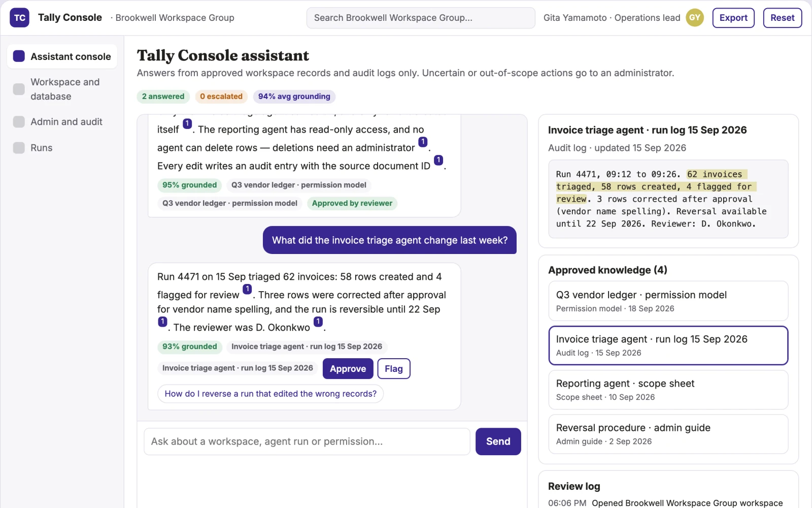Select Invoice triage agent run log knowledge card
Viewport: 812px width, 508px height.
(668, 345)
